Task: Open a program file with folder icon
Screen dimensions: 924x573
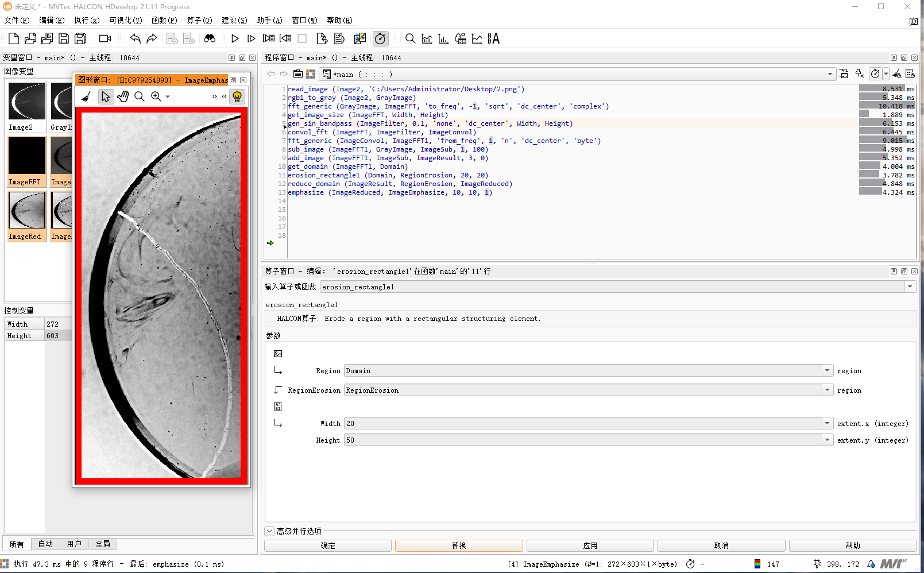Action: (x=30, y=38)
